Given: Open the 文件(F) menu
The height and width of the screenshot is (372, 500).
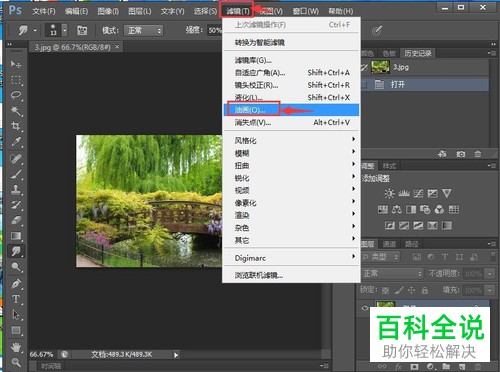Looking at the screenshot, I should pyautogui.click(x=44, y=11).
